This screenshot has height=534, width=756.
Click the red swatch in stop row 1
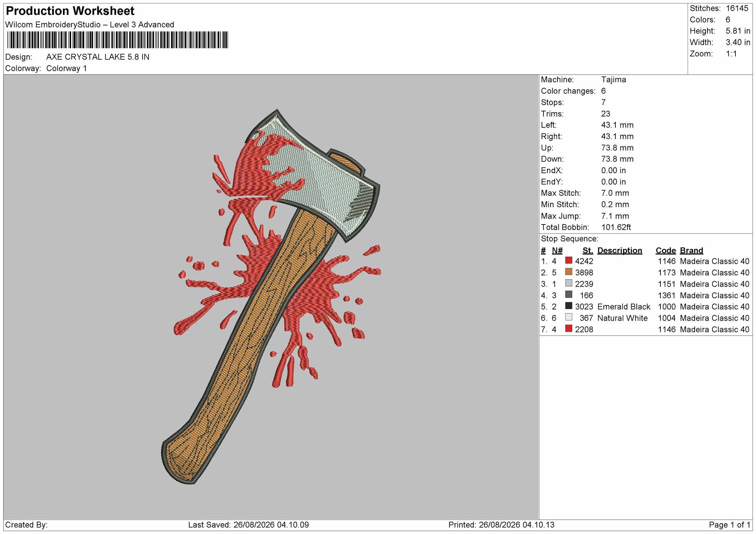tap(569, 260)
